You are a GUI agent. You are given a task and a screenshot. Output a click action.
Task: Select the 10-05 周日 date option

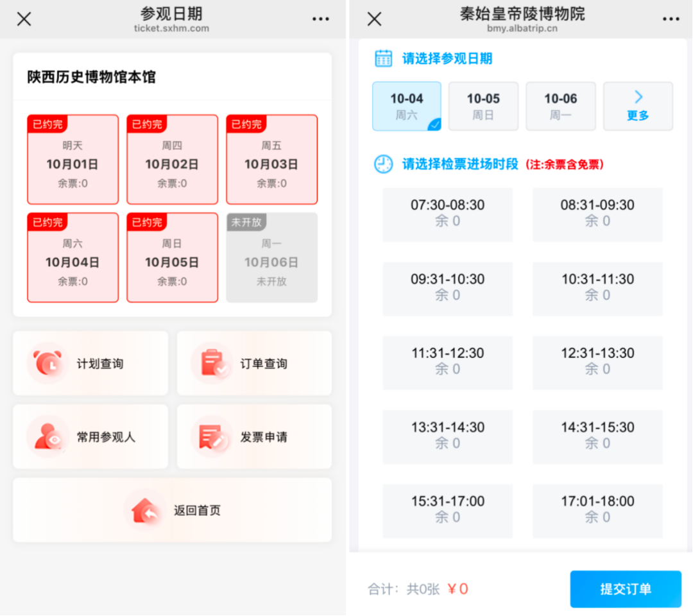pos(483,106)
